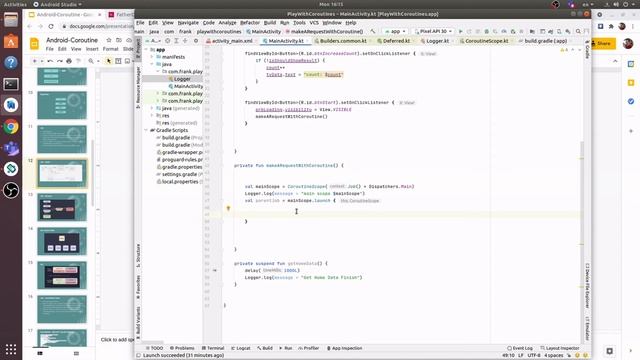The image size is (640, 360).
Task: Open the Logcat tool window
Action: (241, 348)
